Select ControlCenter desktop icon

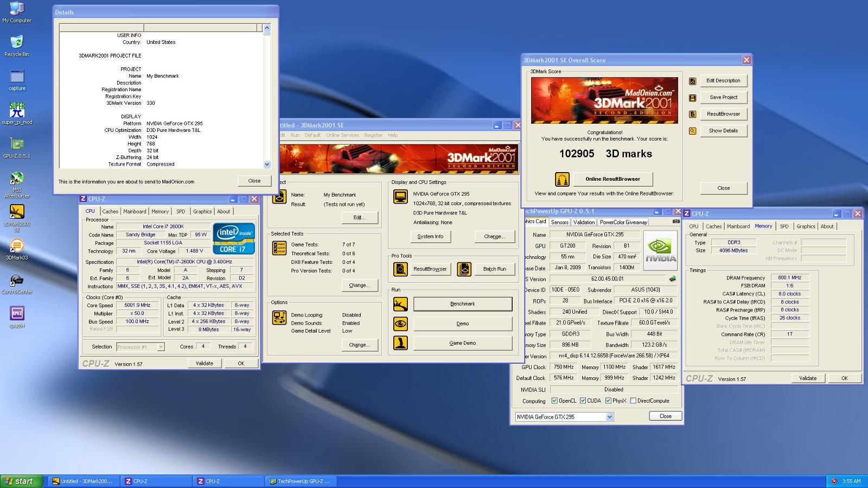tap(17, 283)
